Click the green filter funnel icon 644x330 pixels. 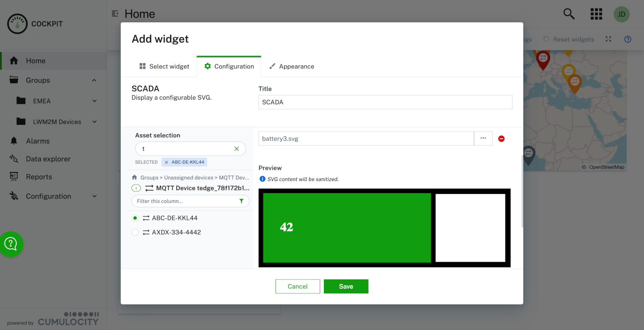[x=241, y=201]
